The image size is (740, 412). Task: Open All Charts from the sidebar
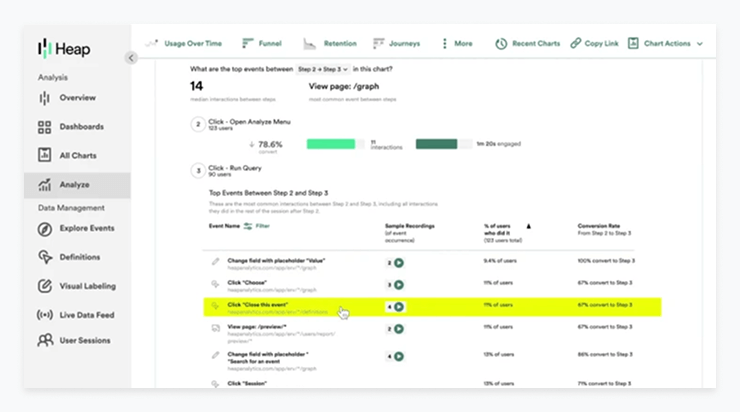click(78, 155)
